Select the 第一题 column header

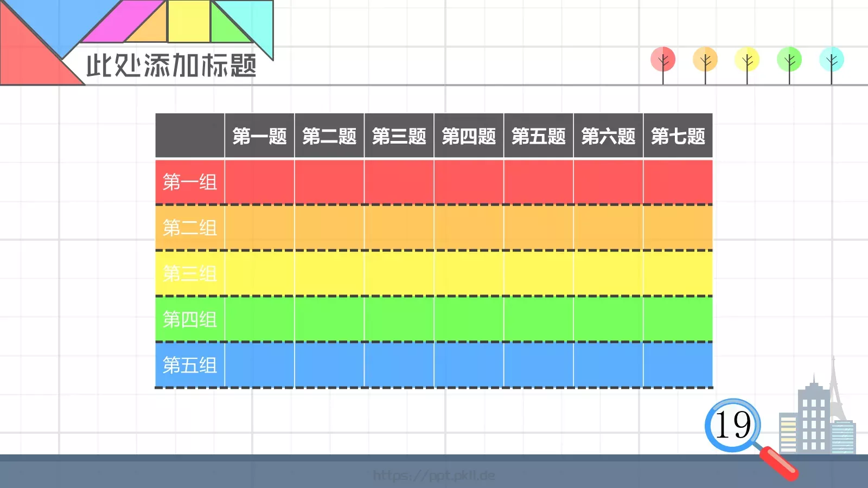tap(260, 136)
